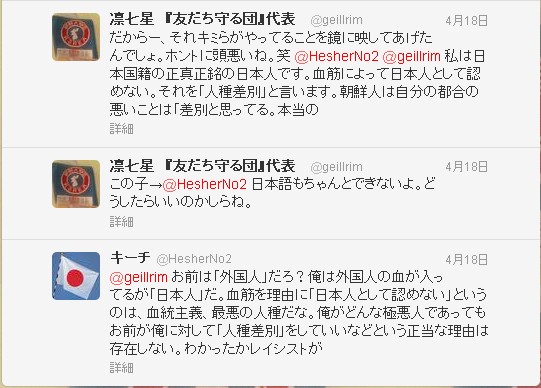Expand 詳細 under the second tweet
The width and height of the screenshot is (541, 388).
point(121,222)
